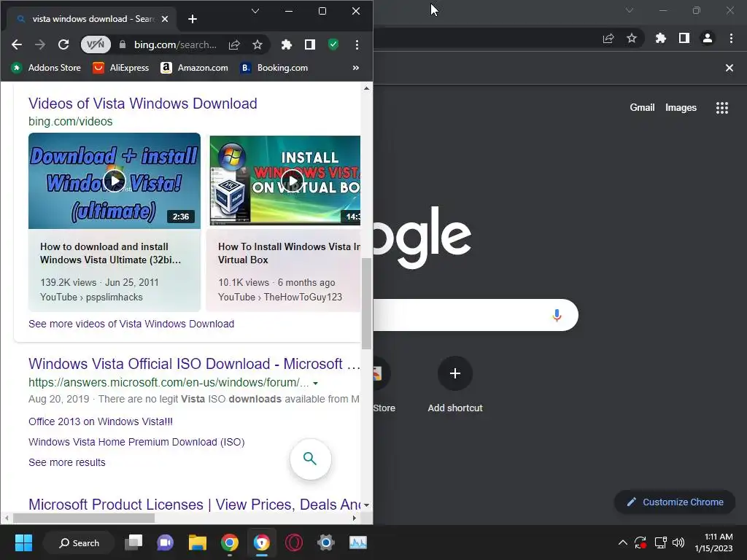The height and width of the screenshot is (560, 747).
Task: Click the volume speaker tray icon
Action: click(x=678, y=542)
